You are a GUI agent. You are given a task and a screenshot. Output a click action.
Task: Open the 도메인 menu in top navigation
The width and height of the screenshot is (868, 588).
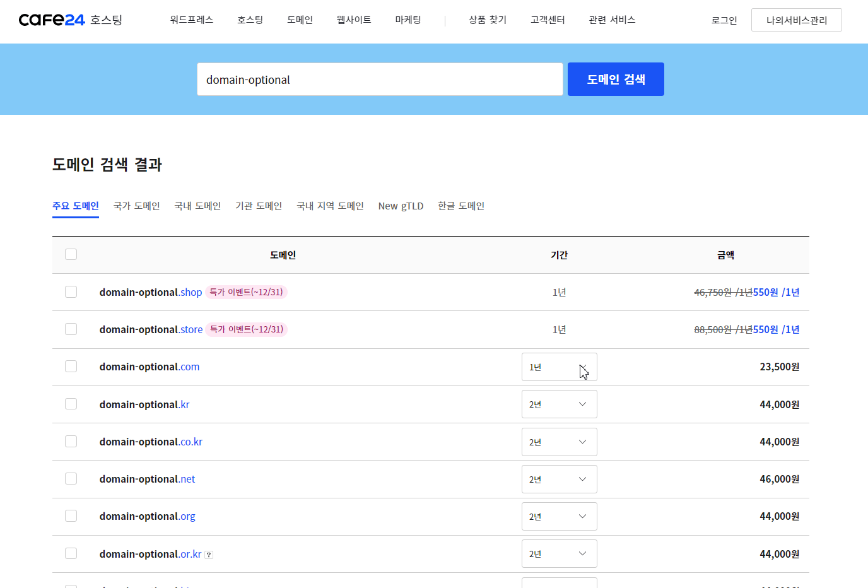pos(300,20)
